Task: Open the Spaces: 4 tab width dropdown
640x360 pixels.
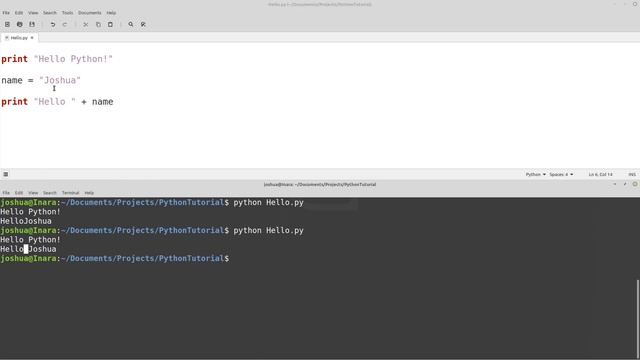Action: click(561, 174)
